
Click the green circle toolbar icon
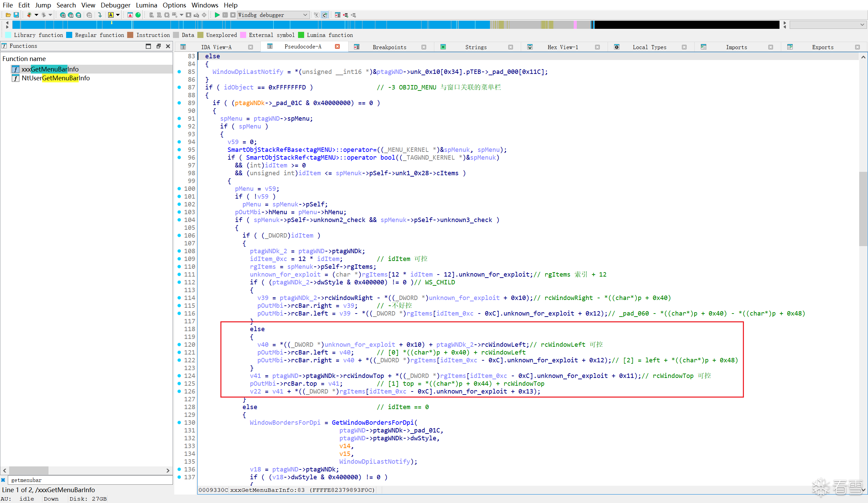click(138, 15)
